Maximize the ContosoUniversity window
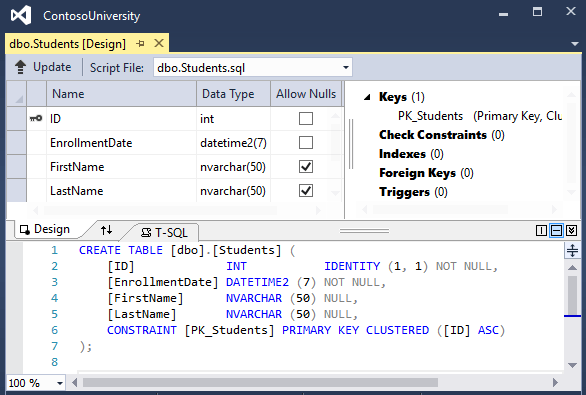 coord(537,12)
